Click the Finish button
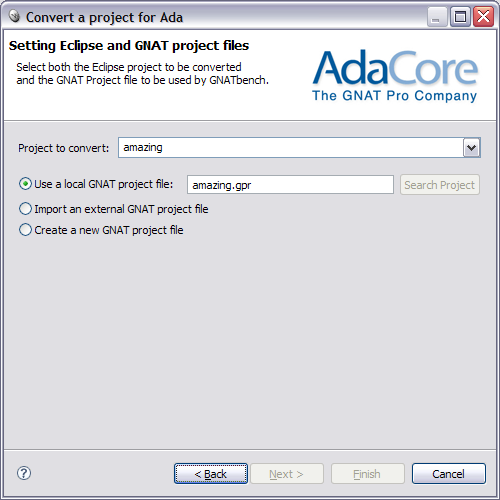This screenshot has width=500, height=500. tap(368, 473)
